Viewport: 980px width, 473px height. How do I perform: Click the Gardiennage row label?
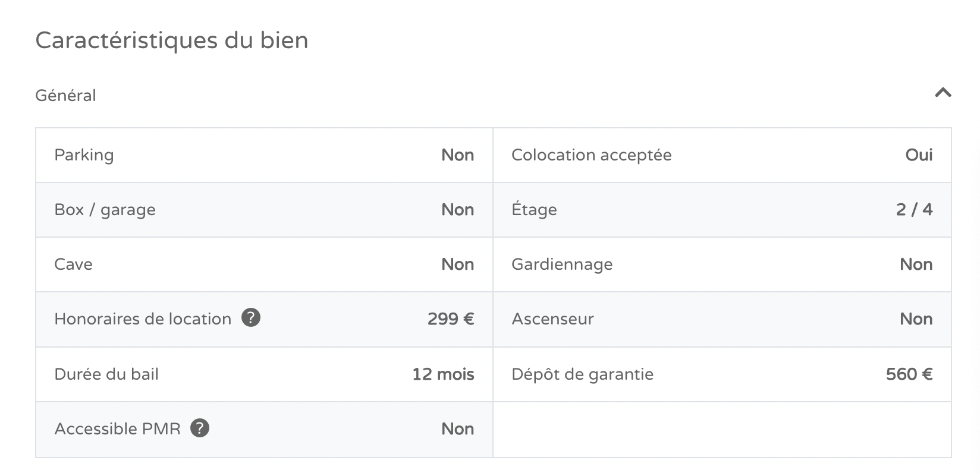click(562, 264)
